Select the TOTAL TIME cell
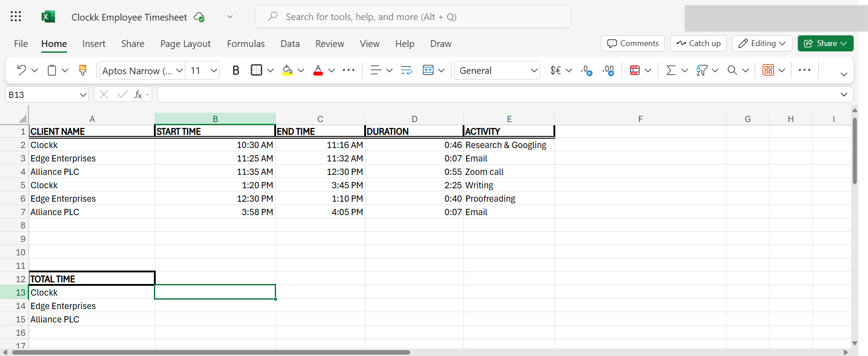This screenshot has height=356, width=868. point(92,279)
